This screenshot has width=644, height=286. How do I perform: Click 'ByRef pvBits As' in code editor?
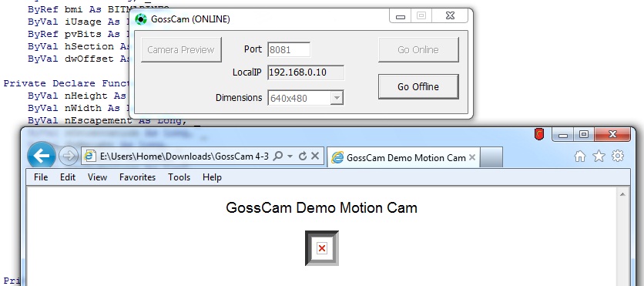[x=74, y=34]
